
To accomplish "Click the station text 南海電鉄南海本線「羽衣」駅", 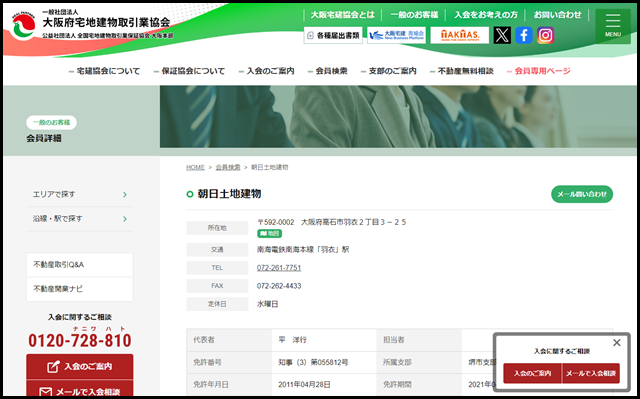I will (303, 250).
